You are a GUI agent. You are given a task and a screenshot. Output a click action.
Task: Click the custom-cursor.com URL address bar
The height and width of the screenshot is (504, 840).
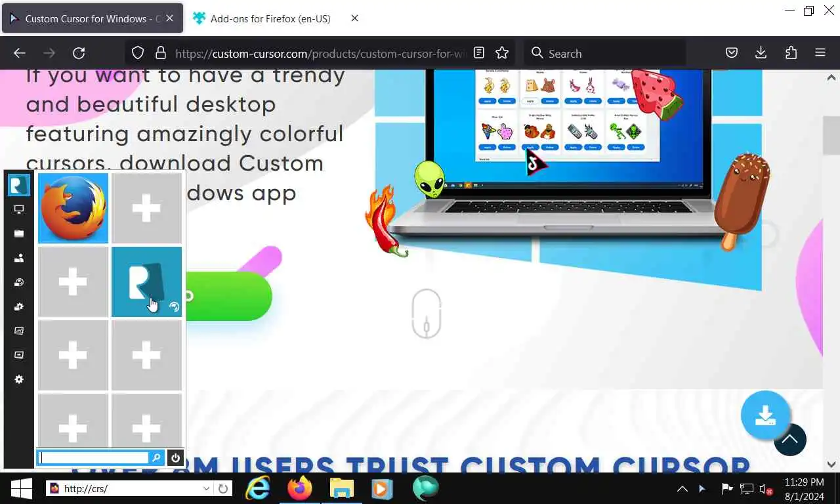pyautogui.click(x=322, y=53)
